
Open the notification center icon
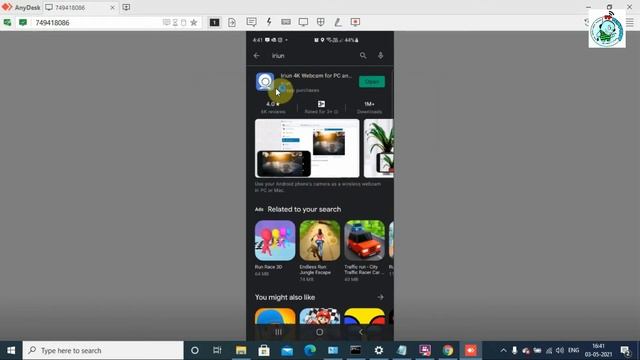click(625, 350)
